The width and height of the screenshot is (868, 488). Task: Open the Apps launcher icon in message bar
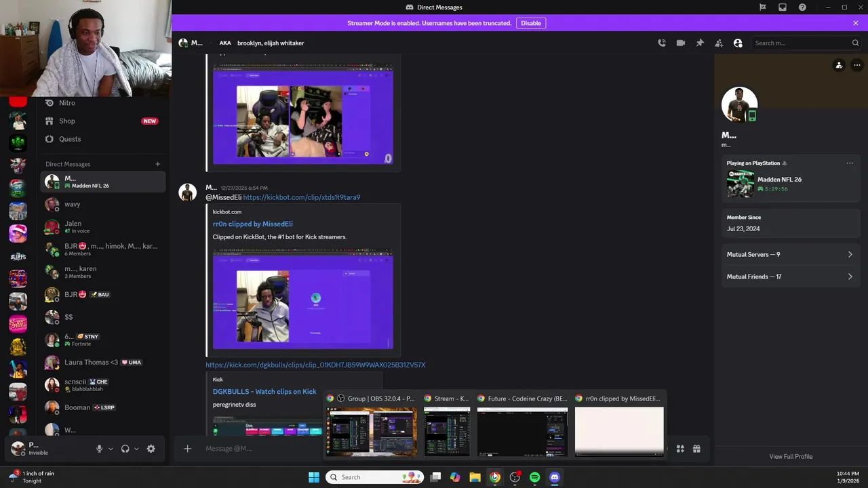click(680, 449)
